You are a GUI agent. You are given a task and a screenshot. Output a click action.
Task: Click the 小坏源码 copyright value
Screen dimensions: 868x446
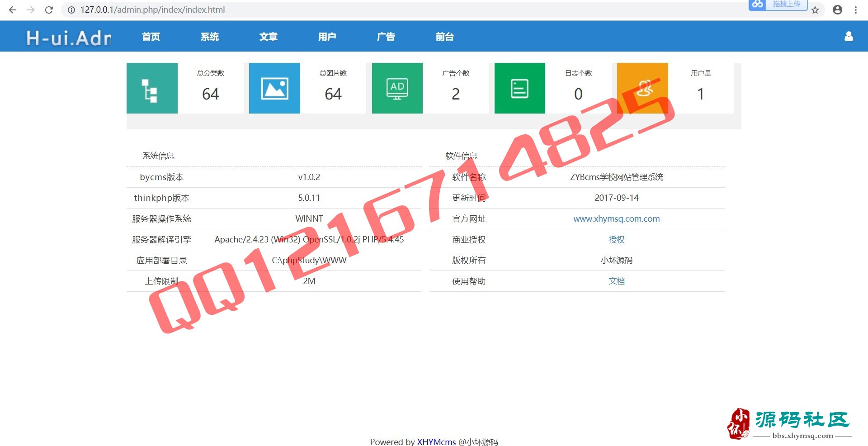click(617, 261)
